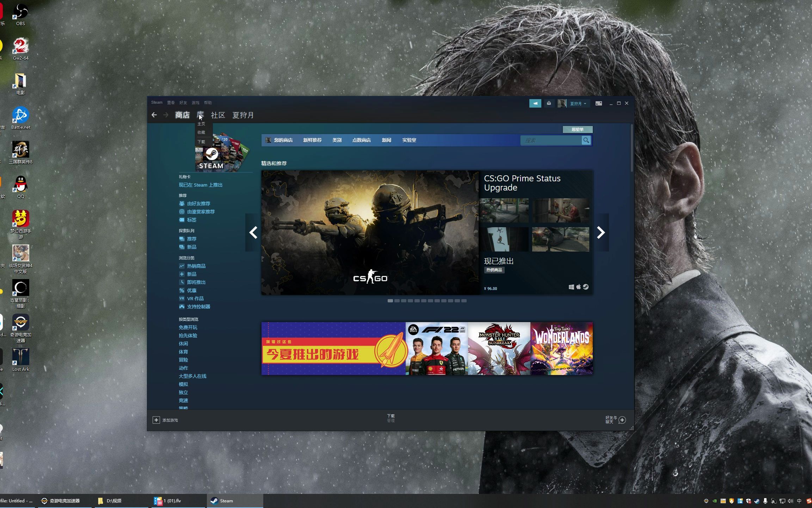This screenshot has width=812, height=508.
Task: Open 支持控制器 sidebar link
Action: [x=198, y=307]
